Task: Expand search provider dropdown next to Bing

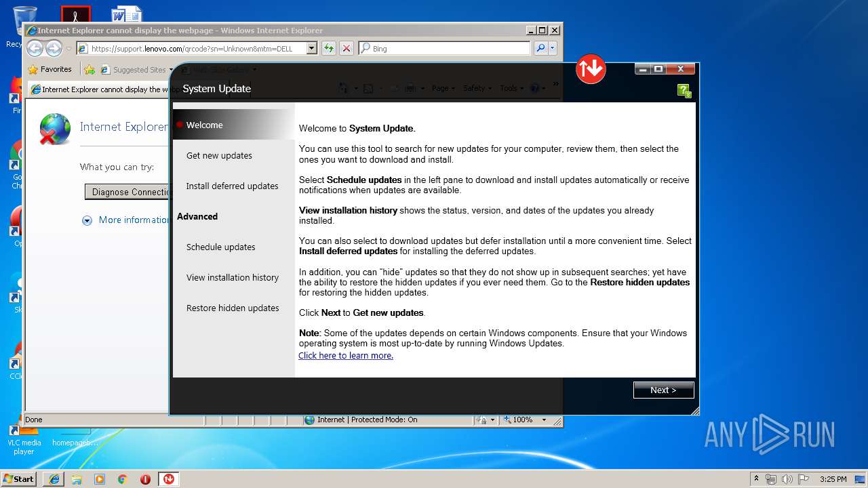Action: tap(553, 48)
